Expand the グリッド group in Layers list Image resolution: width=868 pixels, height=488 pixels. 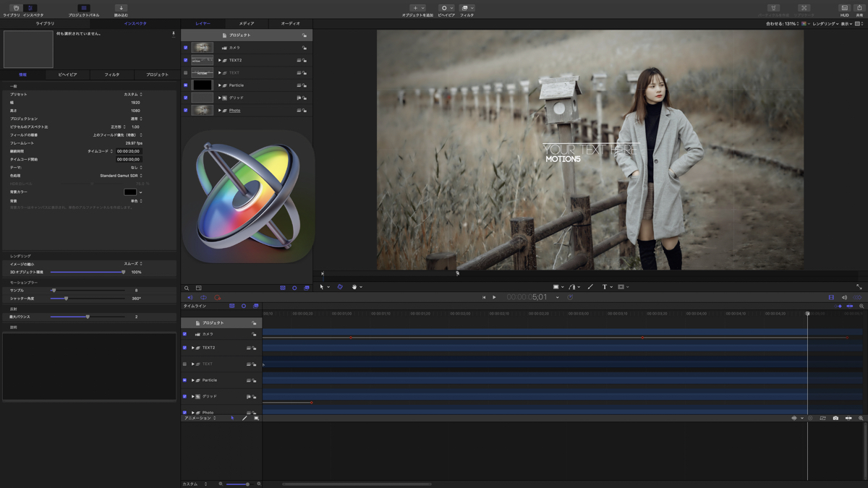pos(220,98)
